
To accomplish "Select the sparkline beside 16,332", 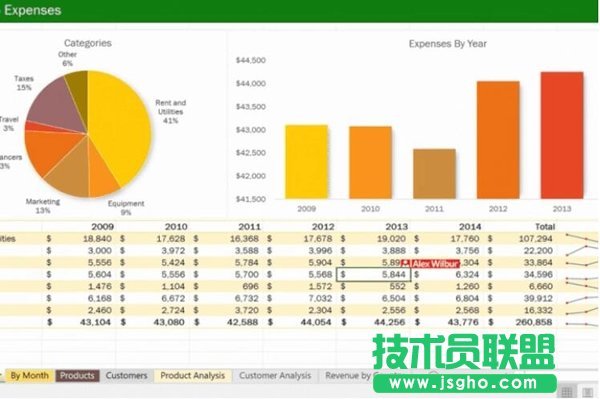I will point(582,311).
